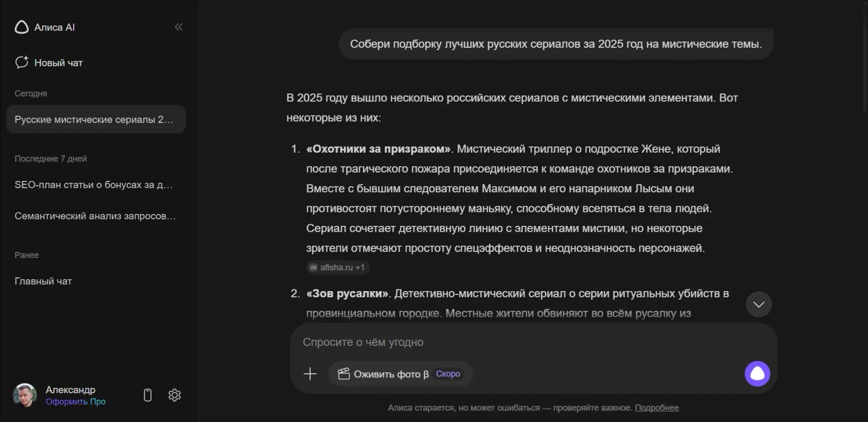Select the SEO-план статьи о бонусах chat

[x=94, y=185]
